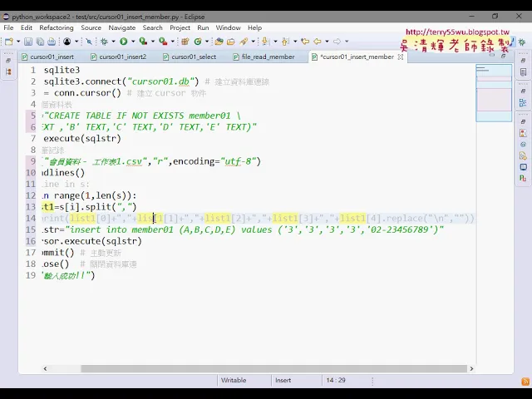
Task: Expand the Run dropdown arrow
Action: (133, 42)
